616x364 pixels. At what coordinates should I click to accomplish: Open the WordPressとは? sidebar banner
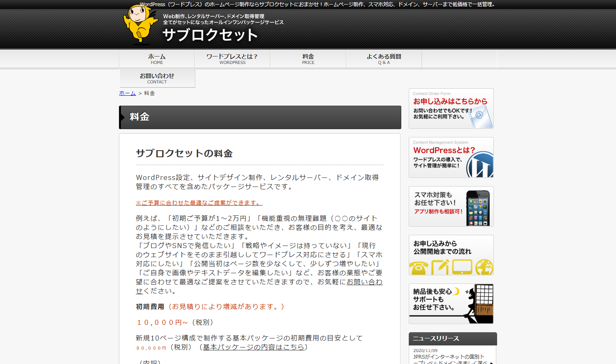coord(451,157)
